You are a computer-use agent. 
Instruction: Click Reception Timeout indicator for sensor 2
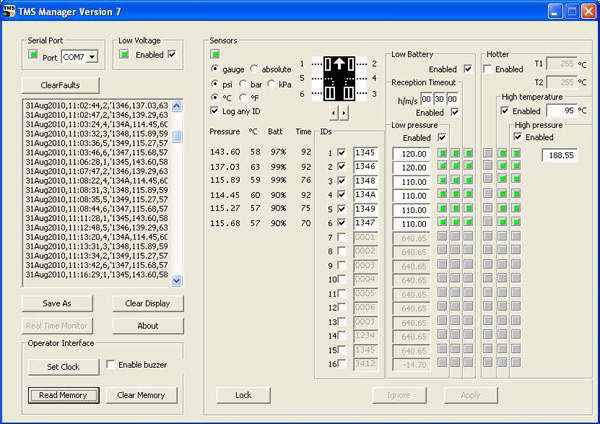tap(455, 166)
